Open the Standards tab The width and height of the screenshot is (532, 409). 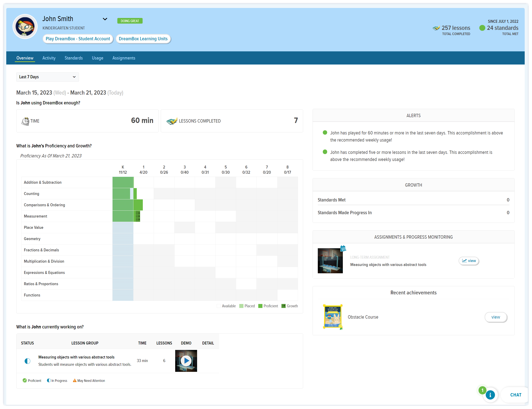coord(73,58)
